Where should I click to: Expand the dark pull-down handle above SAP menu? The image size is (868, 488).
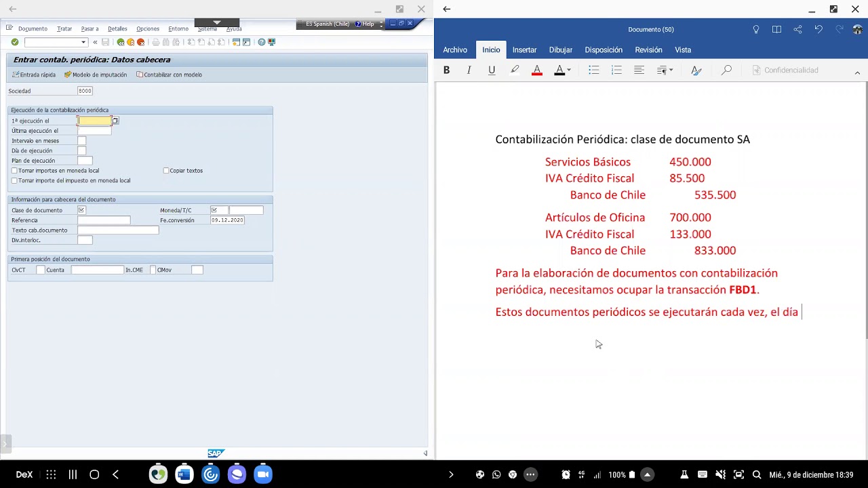(217, 22)
